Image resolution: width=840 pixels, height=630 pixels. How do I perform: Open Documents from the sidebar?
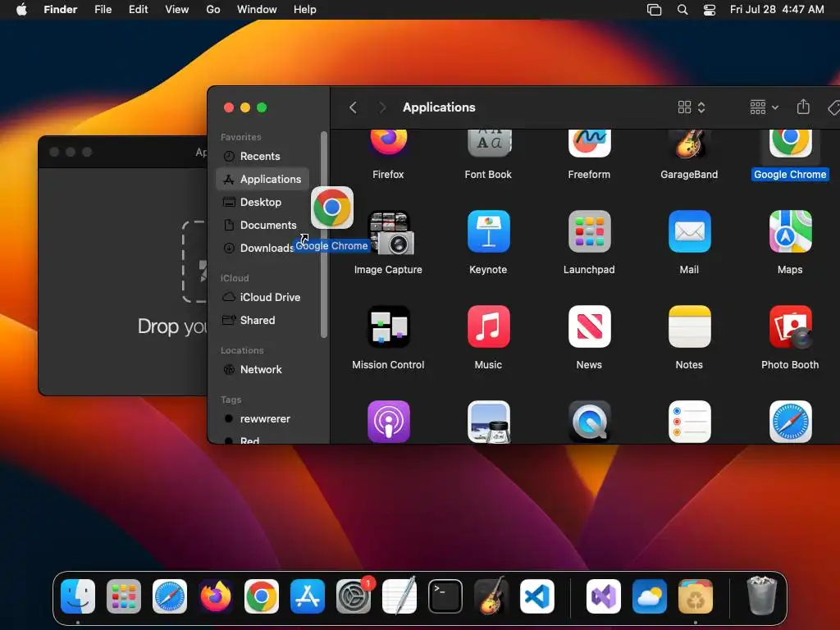point(262,225)
